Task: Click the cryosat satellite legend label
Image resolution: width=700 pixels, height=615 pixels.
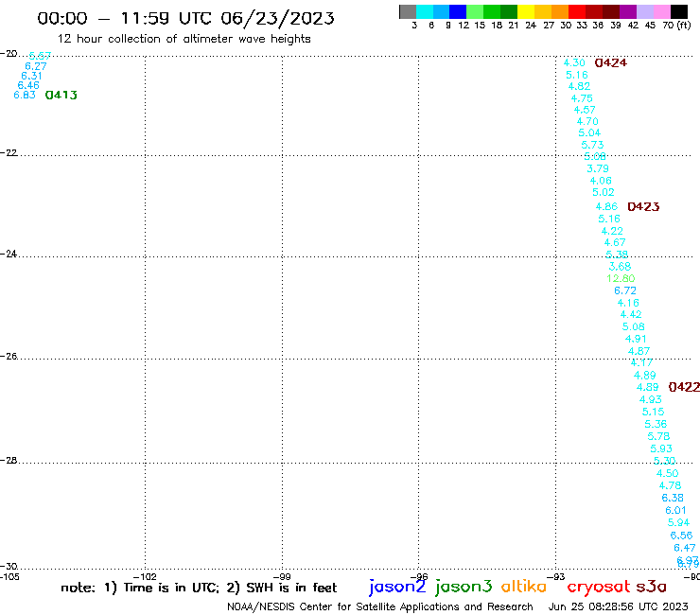Action: pos(599,587)
